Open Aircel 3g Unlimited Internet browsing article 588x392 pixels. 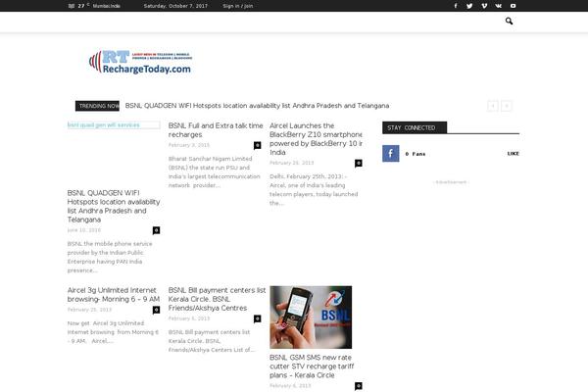point(114,294)
